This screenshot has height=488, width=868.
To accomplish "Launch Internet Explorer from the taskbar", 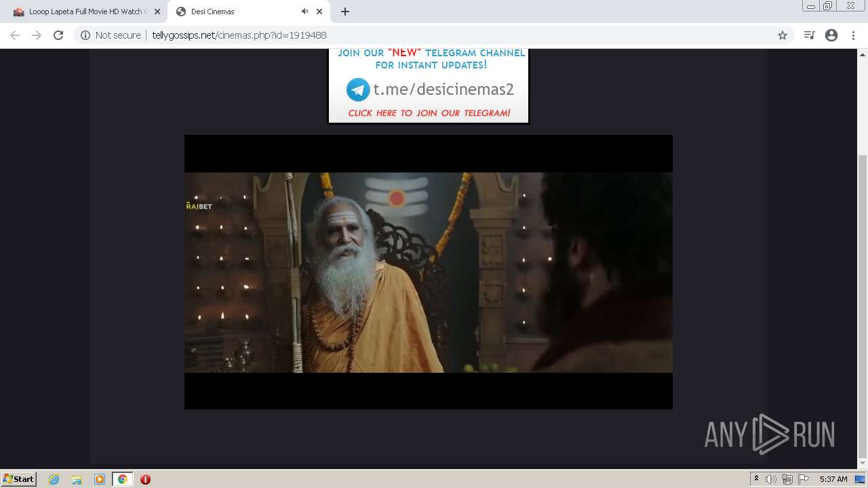I will (54, 479).
